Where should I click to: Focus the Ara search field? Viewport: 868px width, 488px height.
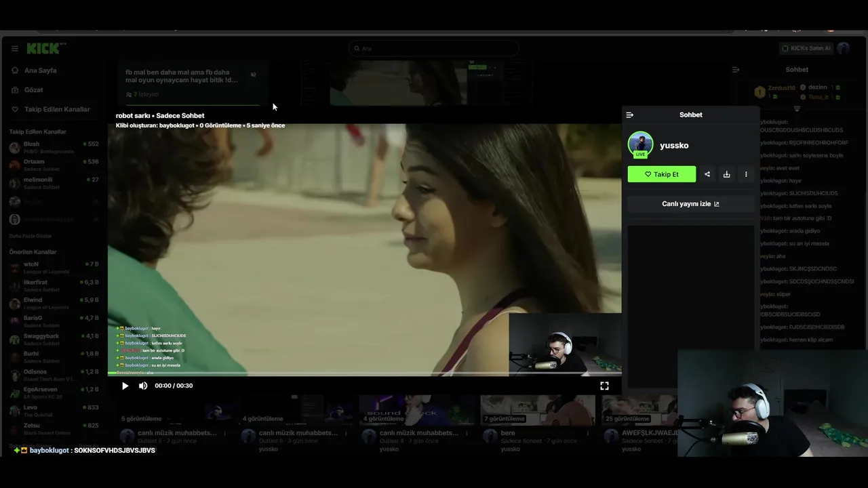click(x=434, y=48)
